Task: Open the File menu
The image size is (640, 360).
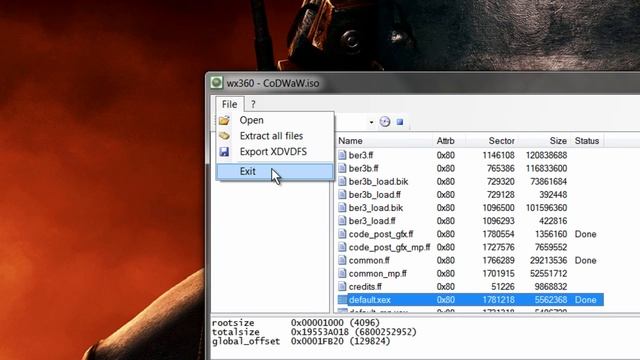Action: 229,104
